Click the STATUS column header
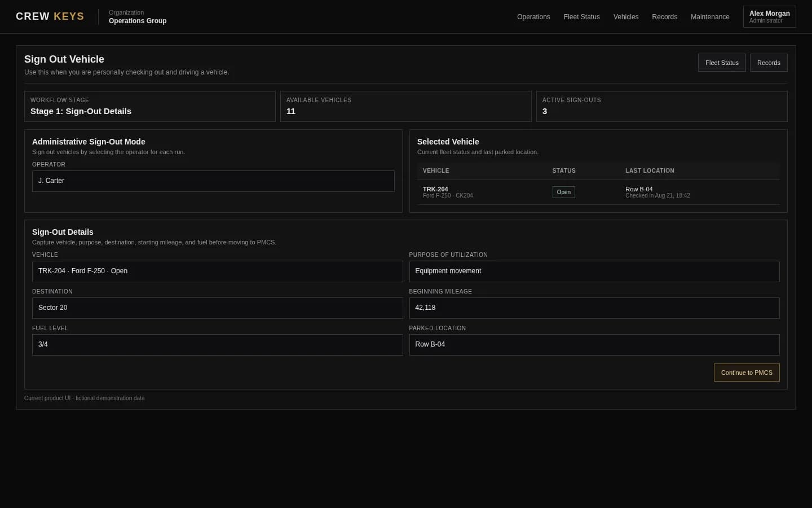 [x=564, y=170]
